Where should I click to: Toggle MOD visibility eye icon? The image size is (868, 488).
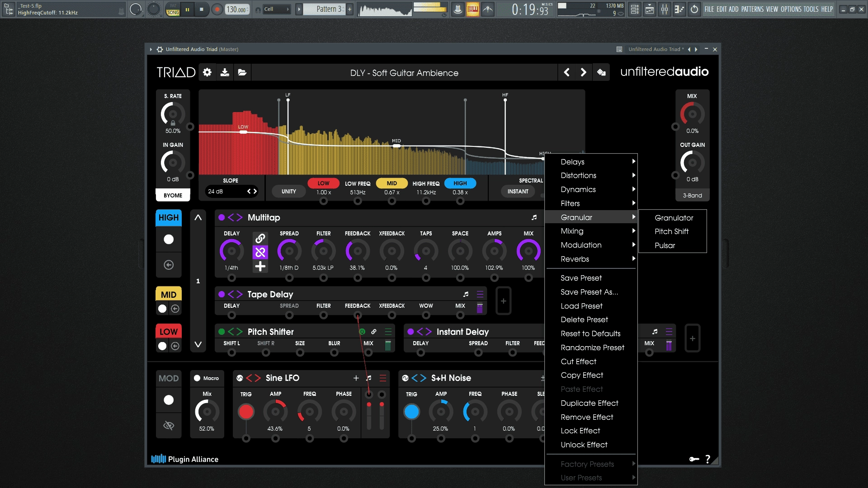pos(169,426)
